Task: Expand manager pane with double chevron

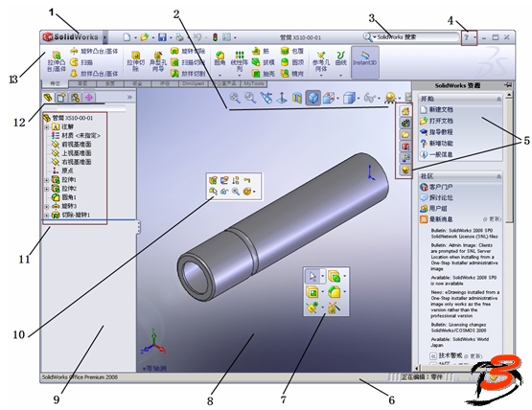Action: click(129, 98)
